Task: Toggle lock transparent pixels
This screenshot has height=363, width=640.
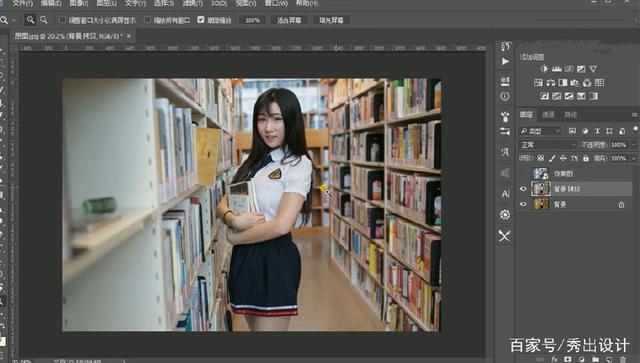Action: tap(540, 158)
